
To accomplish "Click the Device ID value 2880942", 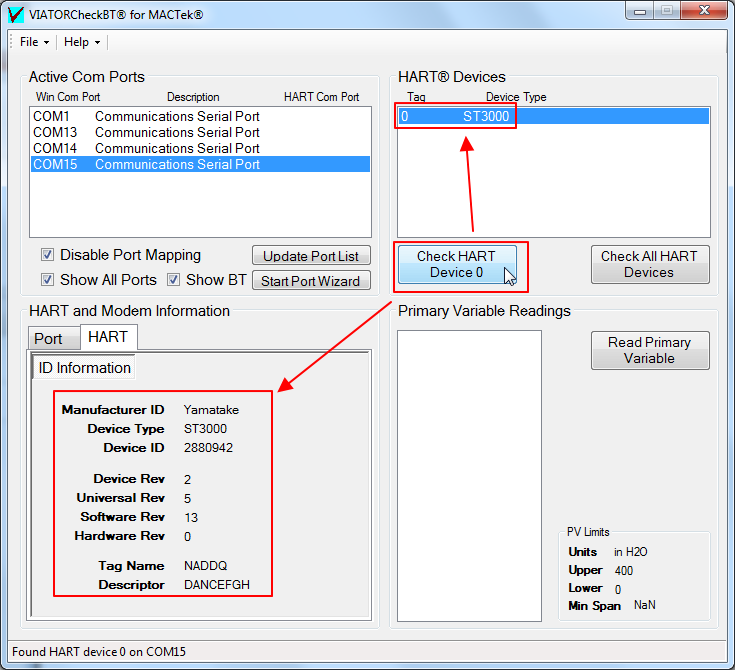I will point(208,448).
